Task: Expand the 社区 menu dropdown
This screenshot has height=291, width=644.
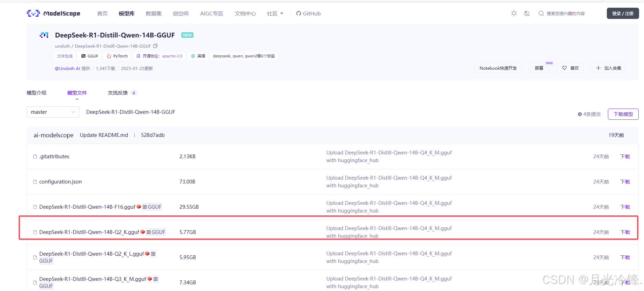Action: click(275, 13)
